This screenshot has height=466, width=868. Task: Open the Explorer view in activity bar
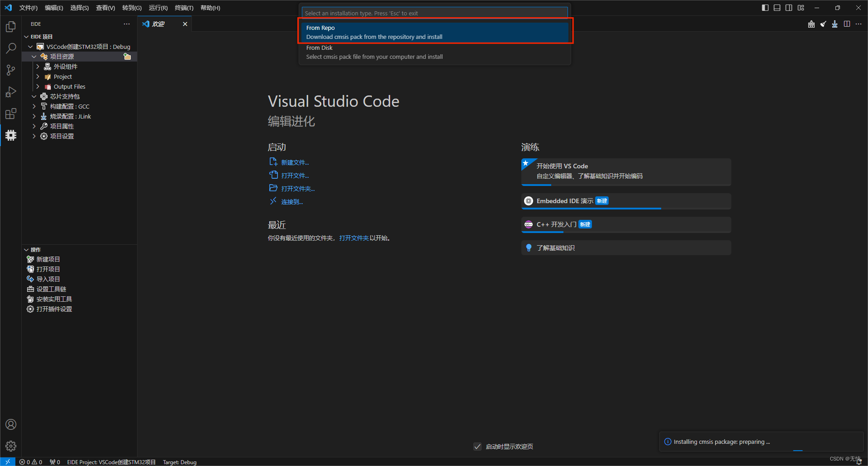coord(11,27)
